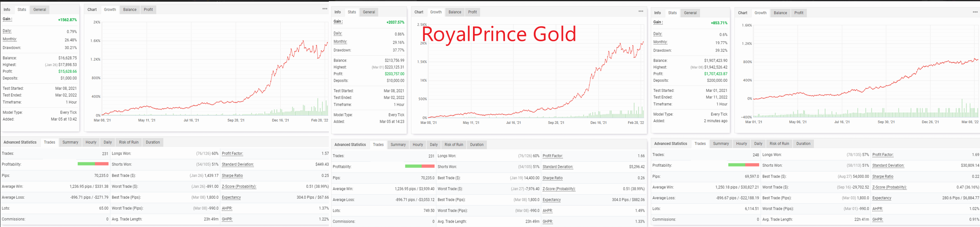Switch to Balance chart in +1562.87% gain panel
Image resolution: width=980 pixels, height=227 pixels.
(130, 9)
